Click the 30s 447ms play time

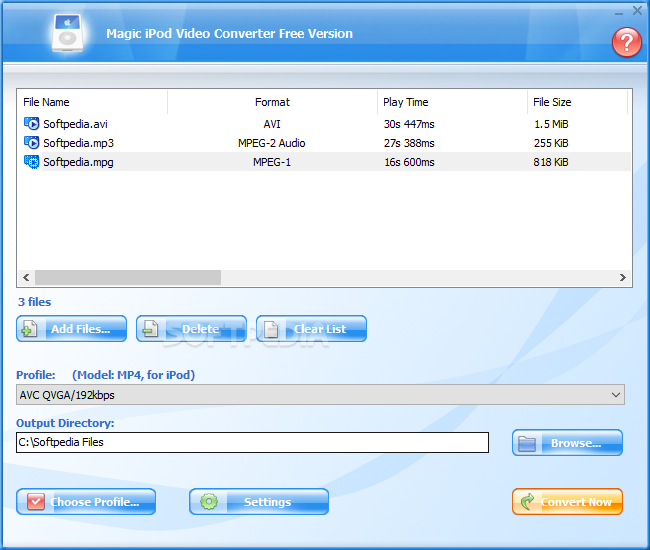coord(409,124)
